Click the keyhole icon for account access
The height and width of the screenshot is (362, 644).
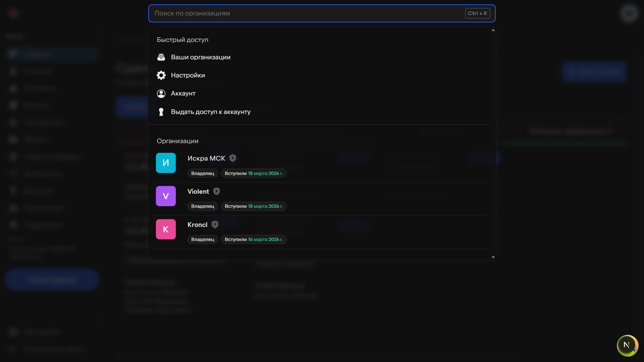pyautogui.click(x=161, y=112)
